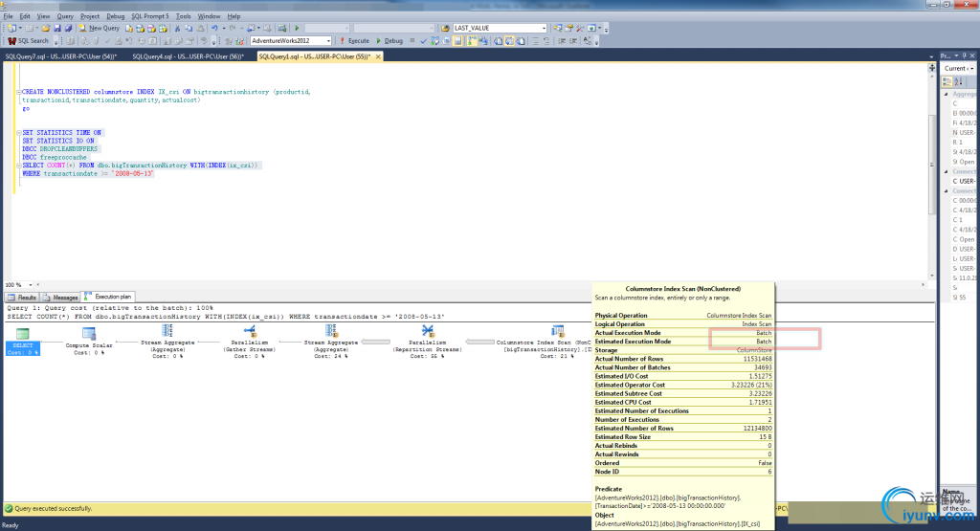The image size is (980, 531).
Task: Toggle Include Actual Execution Plan
Action: coord(472,40)
